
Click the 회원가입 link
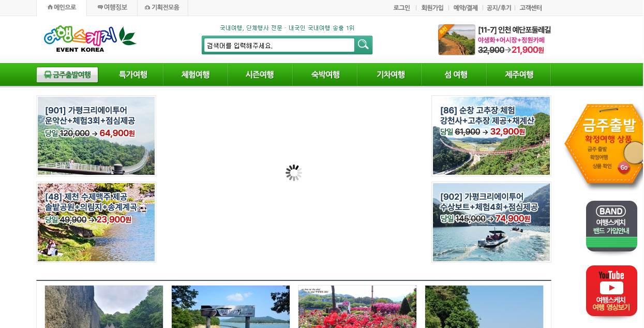point(431,7)
